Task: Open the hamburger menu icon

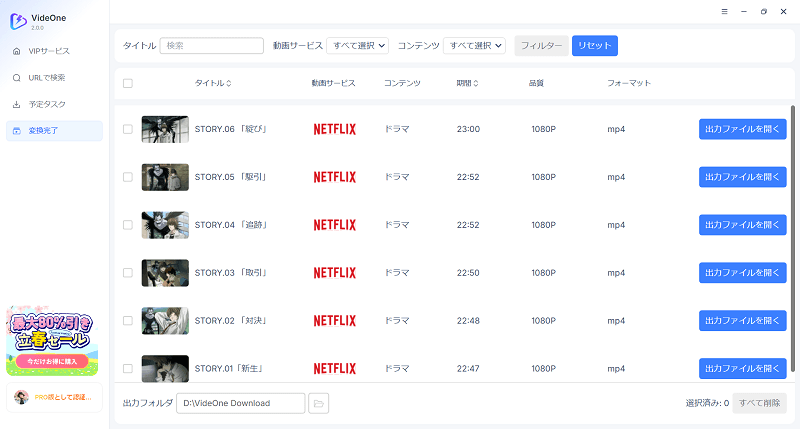Action: [x=724, y=11]
